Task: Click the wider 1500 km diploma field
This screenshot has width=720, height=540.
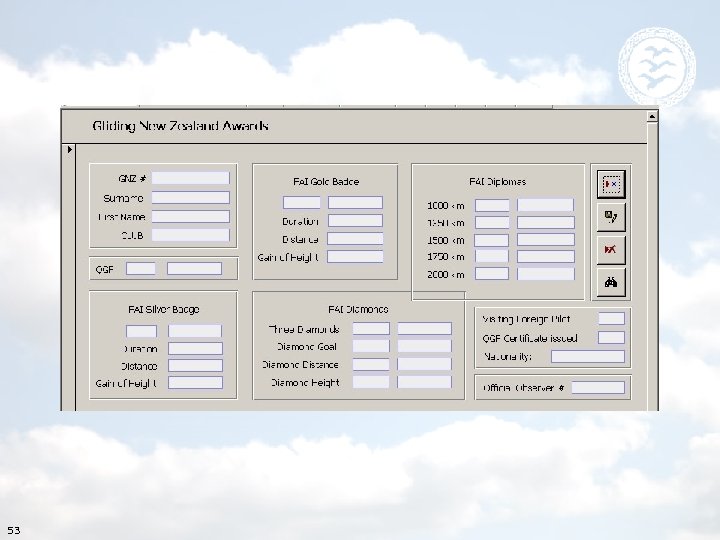Action: pyautogui.click(x=546, y=240)
